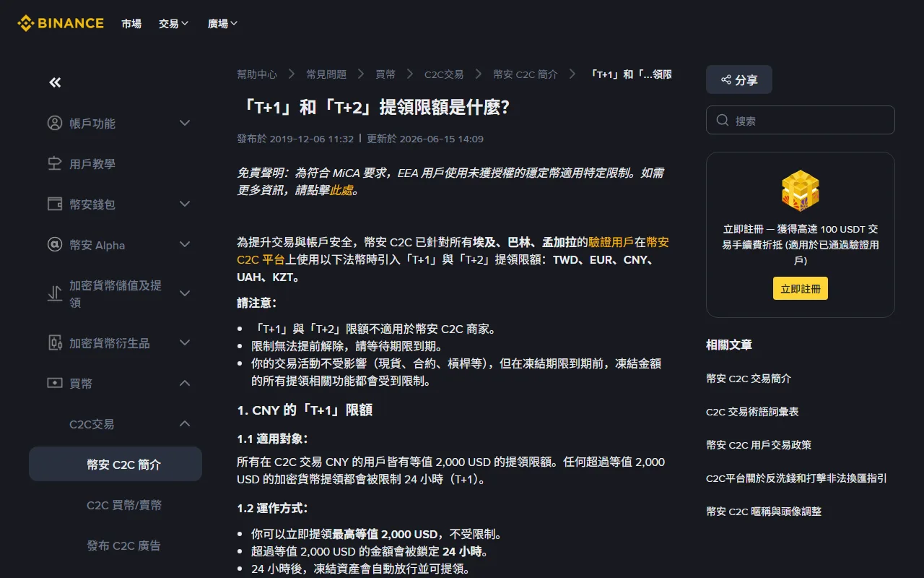Viewport: 924px width, 578px height.
Task: Expand the 加密貨幣衍生品 section
Action: [x=185, y=342]
